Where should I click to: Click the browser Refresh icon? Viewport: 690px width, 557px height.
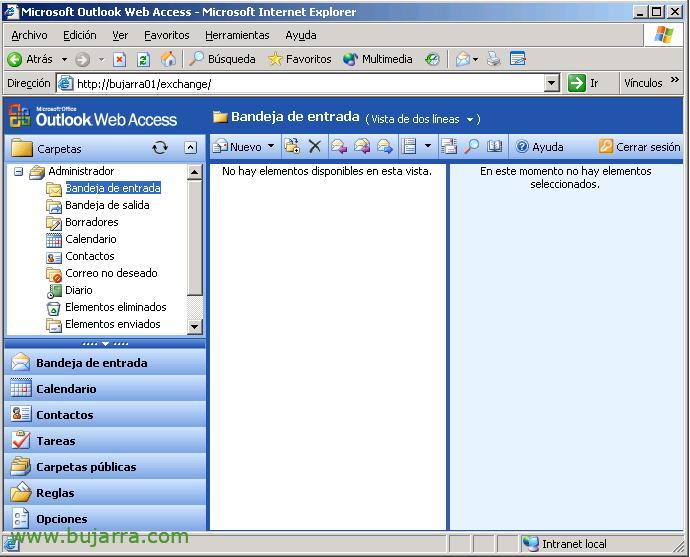click(x=143, y=59)
